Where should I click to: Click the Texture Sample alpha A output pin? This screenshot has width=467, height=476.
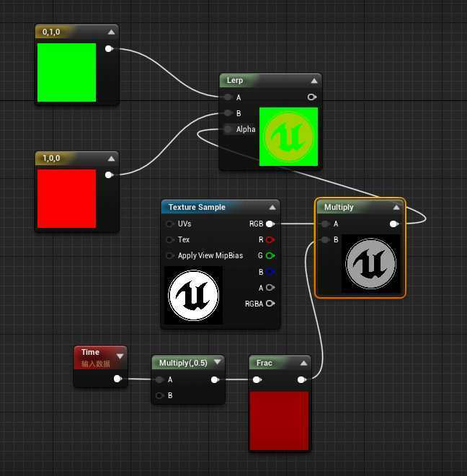tap(270, 288)
